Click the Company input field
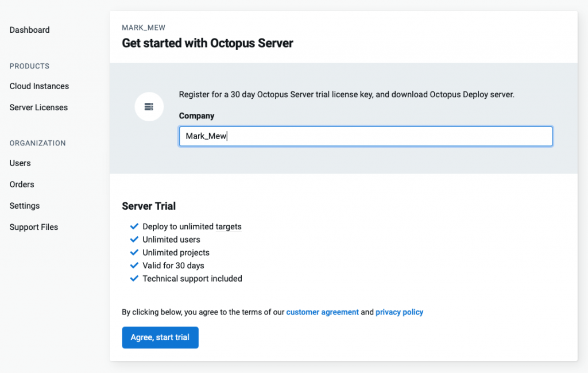This screenshot has height=373, width=588. (x=366, y=136)
